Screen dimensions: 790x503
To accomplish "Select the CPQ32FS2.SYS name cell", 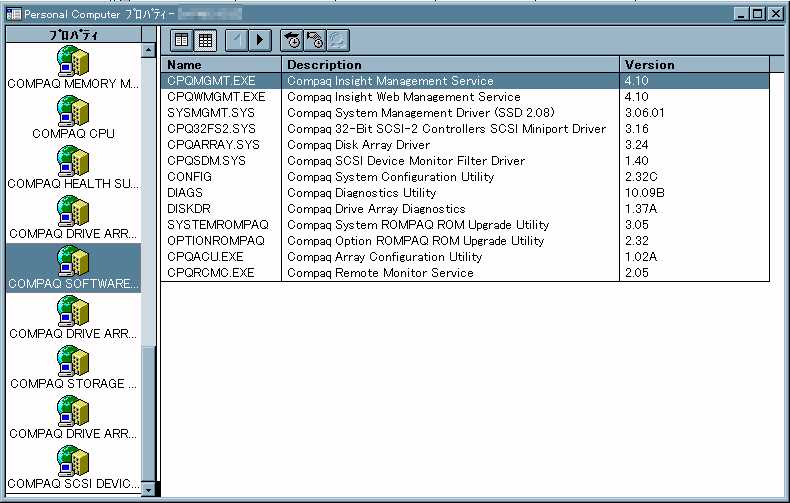I will pyautogui.click(x=211, y=129).
